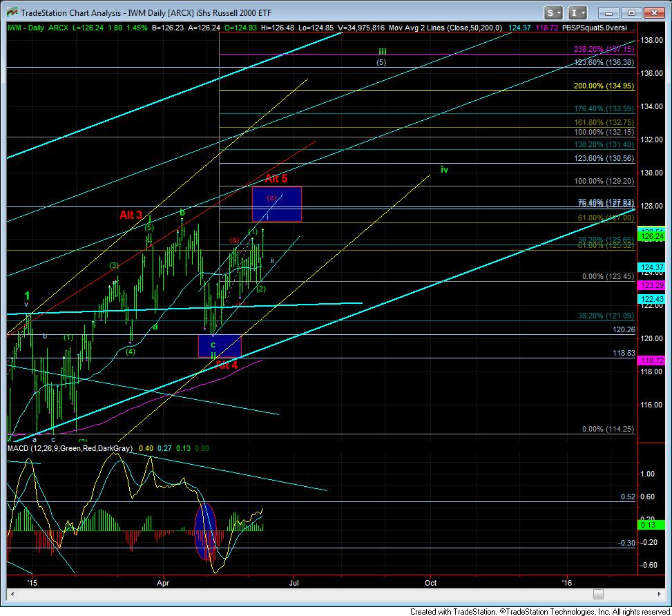
Task: Click the right scroll arrow of the chart scrollbar
Action: coord(660,594)
